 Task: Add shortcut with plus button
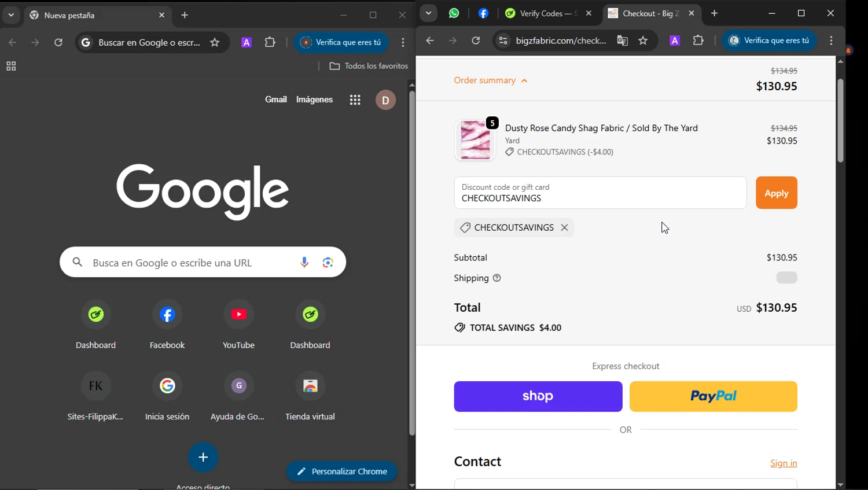pos(203,457)
